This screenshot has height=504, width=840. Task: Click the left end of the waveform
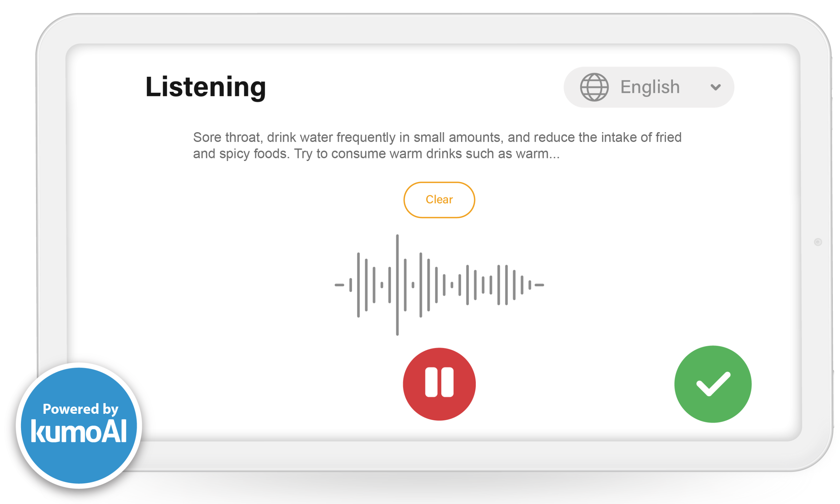pyautogui.click(x=339, y=285)
